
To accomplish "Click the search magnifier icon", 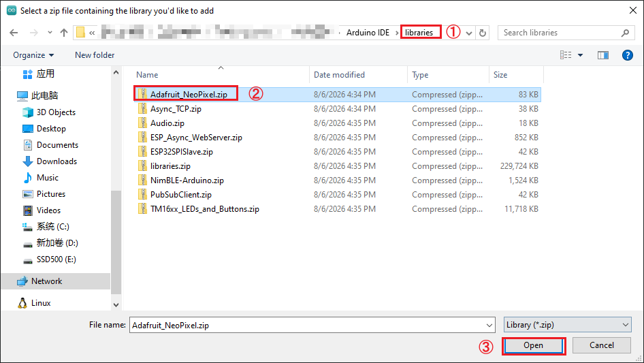I will (625, 33).
